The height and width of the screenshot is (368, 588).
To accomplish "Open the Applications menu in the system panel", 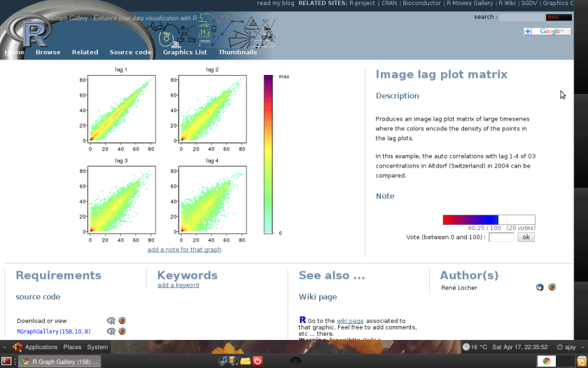I will point(41,347).
